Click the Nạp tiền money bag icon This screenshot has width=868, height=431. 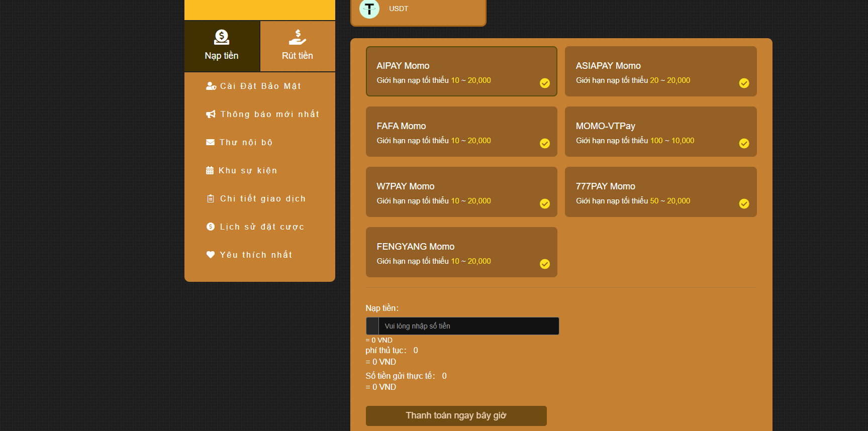pos(222,37)
